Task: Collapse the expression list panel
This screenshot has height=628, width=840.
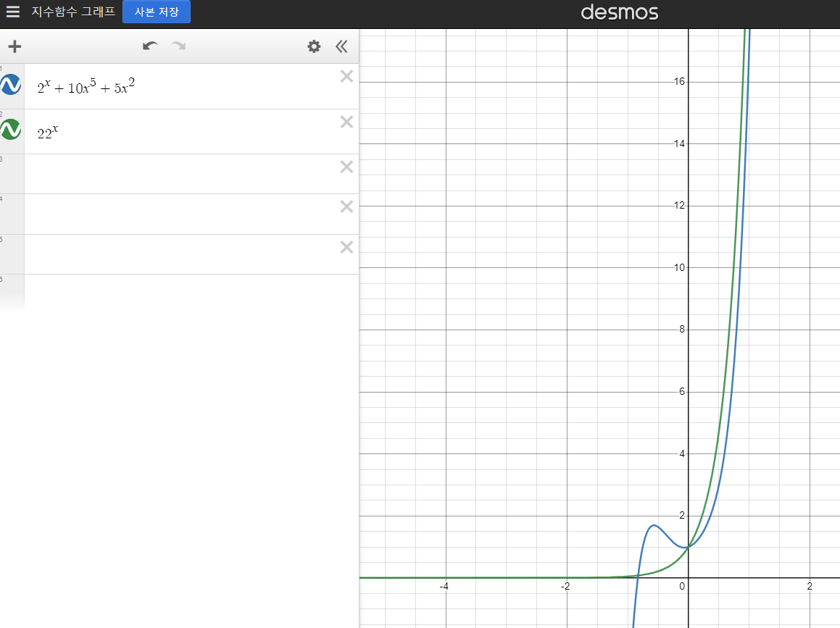Action: [x=341, y=46]
